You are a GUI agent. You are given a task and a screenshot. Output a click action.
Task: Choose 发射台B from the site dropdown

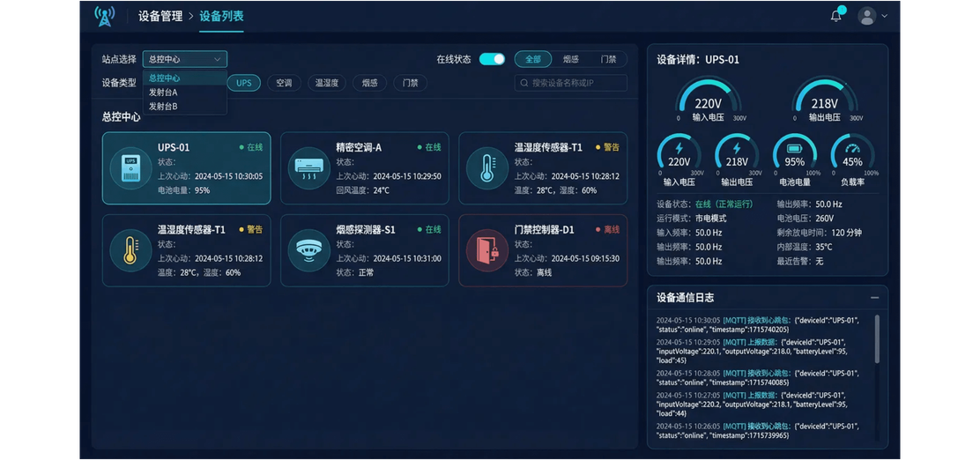[185, 107]
